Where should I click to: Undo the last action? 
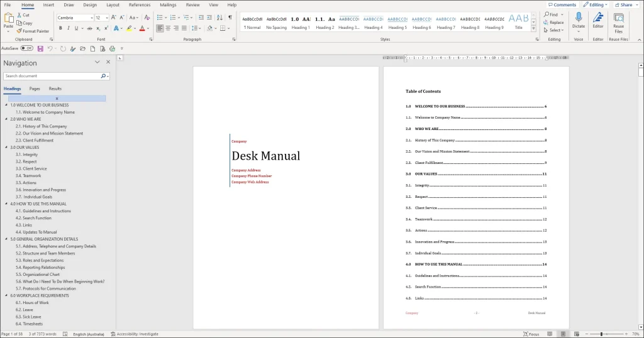(x=50, y=48)
